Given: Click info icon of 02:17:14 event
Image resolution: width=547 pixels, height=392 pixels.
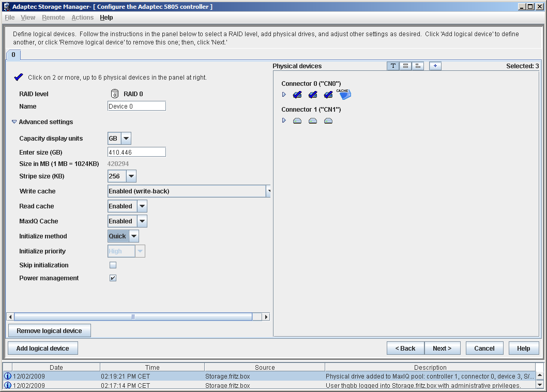Looking at the screenshot, I should pos(7,385).
